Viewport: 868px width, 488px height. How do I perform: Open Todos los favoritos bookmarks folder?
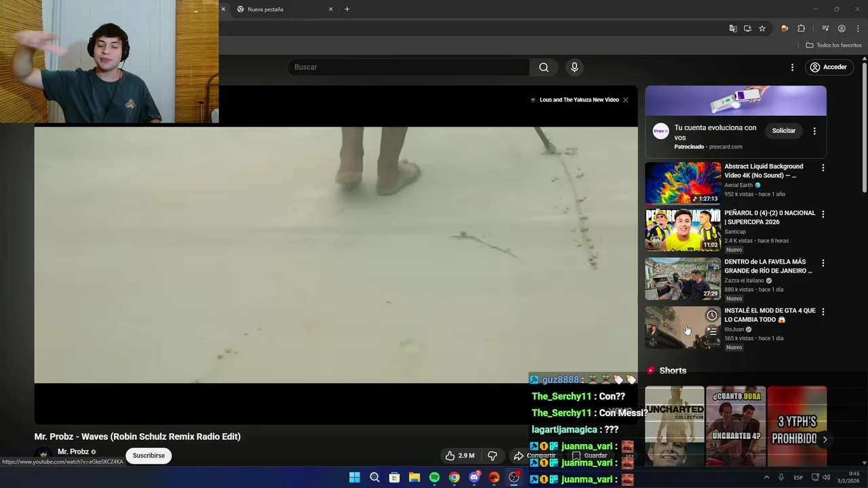click(833, 45)
